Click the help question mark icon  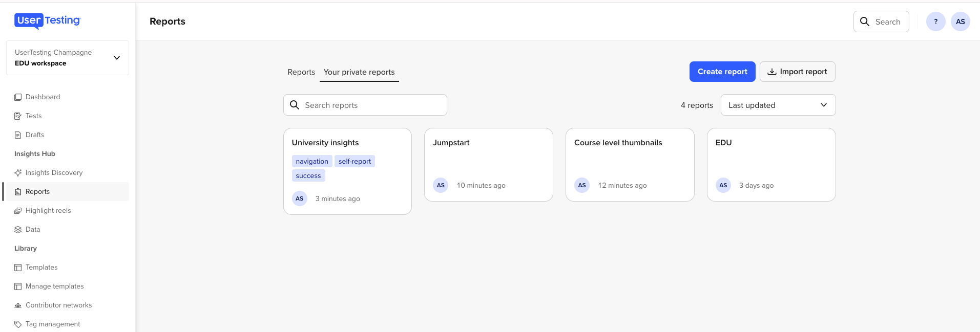click(935, 21)
